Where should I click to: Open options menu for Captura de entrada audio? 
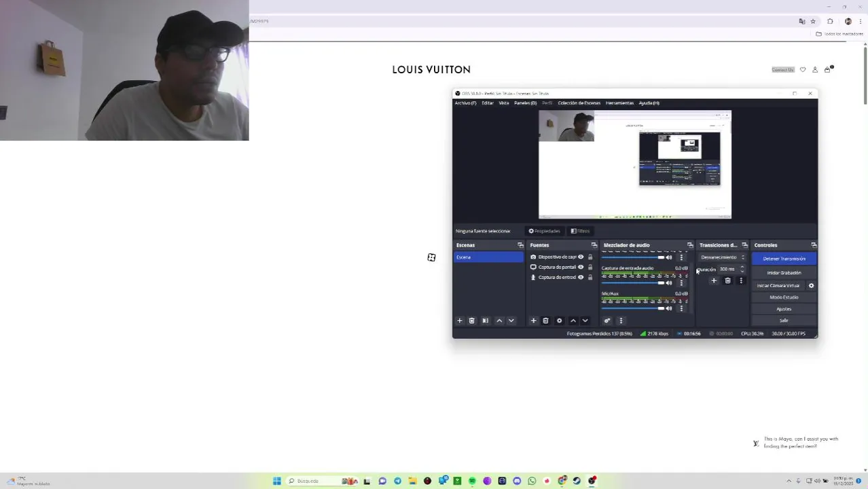coord(681,283)
